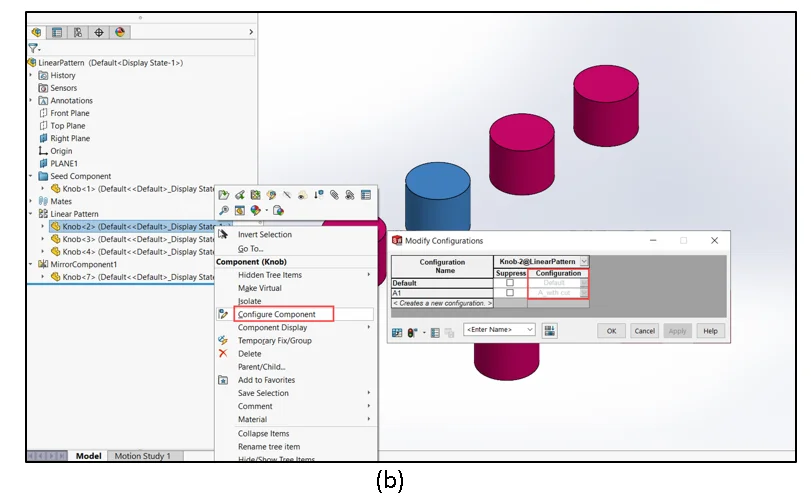811x501 pixels.
Task: Click the tree filter funnel icon
Action: (34, 48)
